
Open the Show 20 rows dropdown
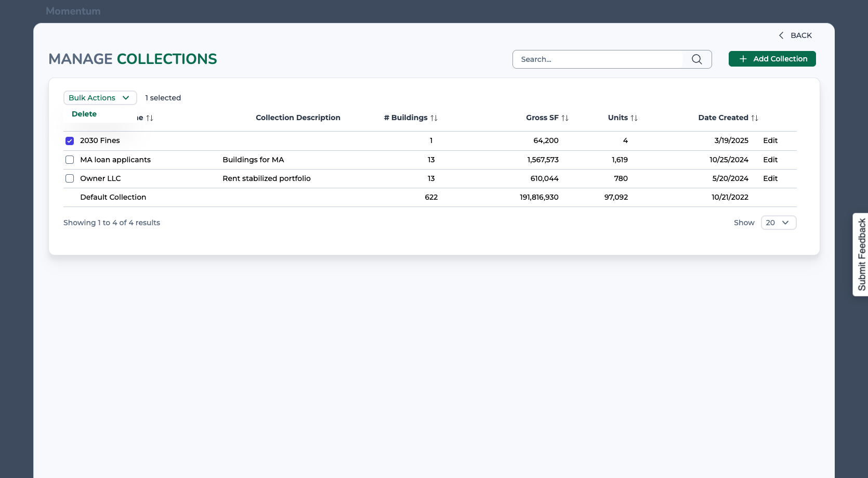coord(779,223)
